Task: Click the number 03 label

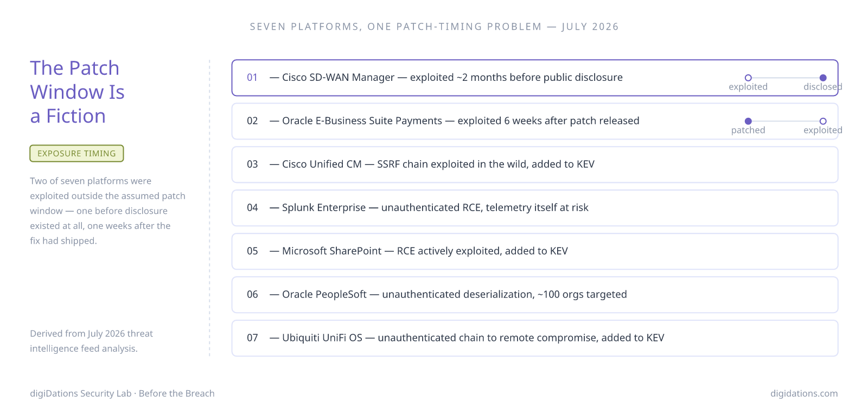Action: pos(252,164)
